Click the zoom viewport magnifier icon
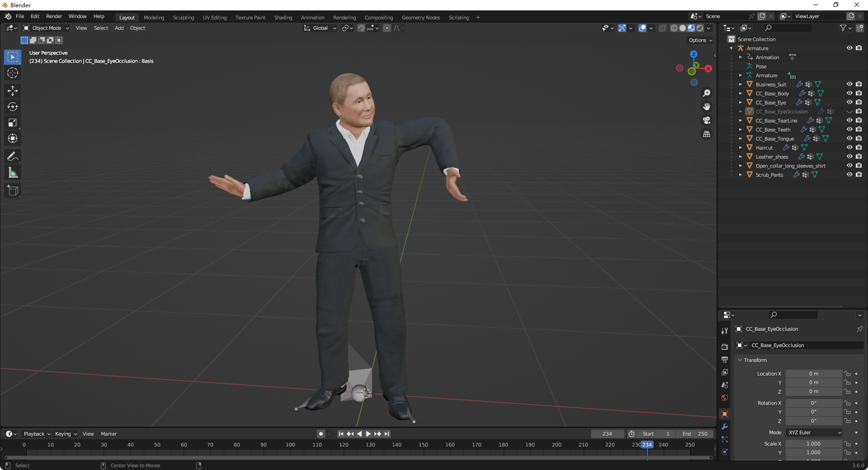 pyautogui.click(x=707, y=93)
